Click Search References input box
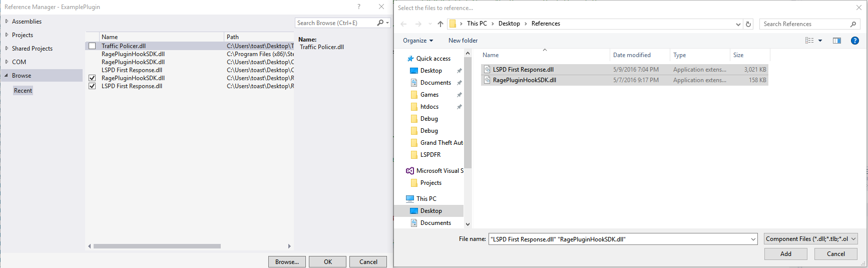This screenshot has height=268, width=868. click(x=805, y=24)
